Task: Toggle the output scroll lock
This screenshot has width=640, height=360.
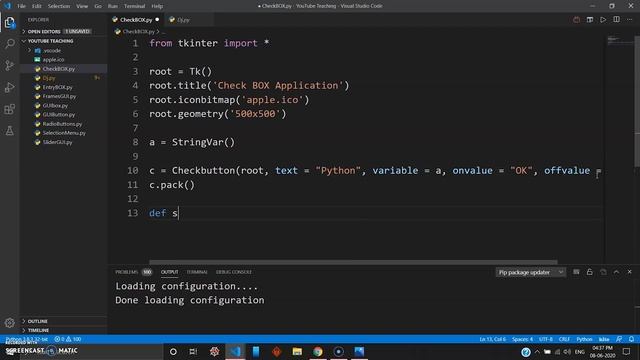Action: point(589,272)
